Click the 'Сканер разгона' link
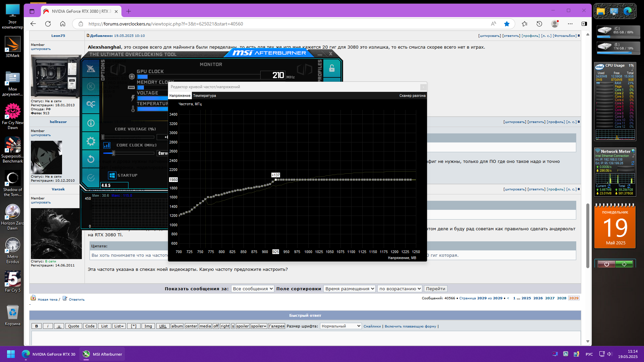This screenshot has height=362, width=644. [x=412, y=96]
